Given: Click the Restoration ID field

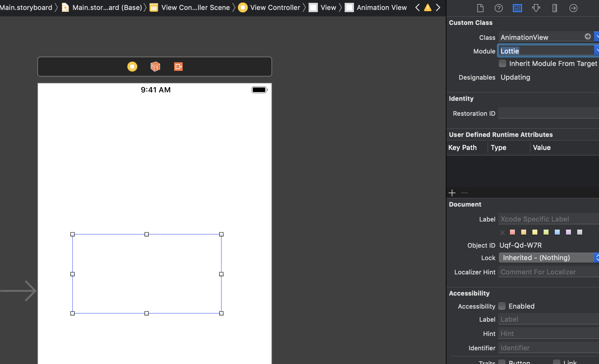Looking at the screenshot, I should pyautogui.click(x=549, y=113).
